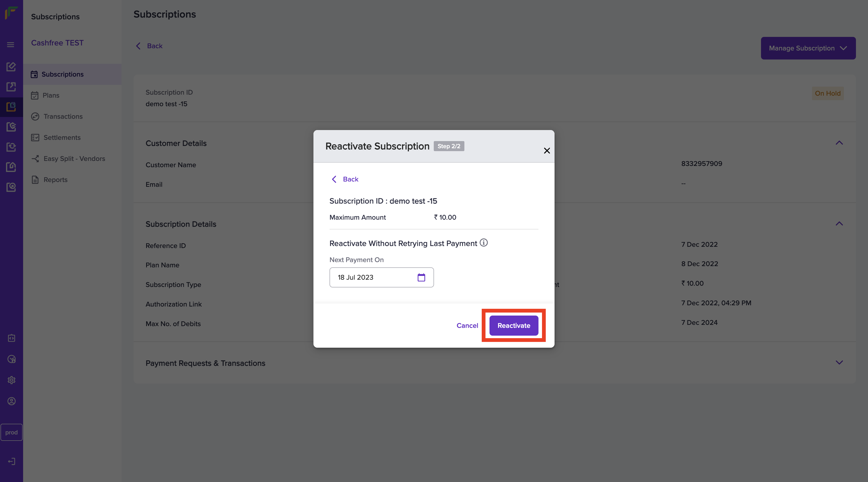The image size is (868, 482).
Task: Open Plans in the side menu
Action: click(51, 95)
